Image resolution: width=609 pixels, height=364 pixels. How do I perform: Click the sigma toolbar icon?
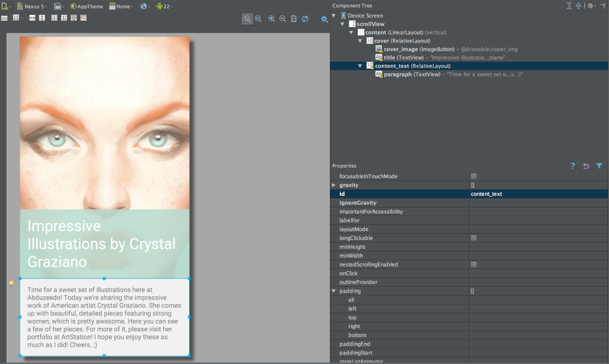coord(64,18)
